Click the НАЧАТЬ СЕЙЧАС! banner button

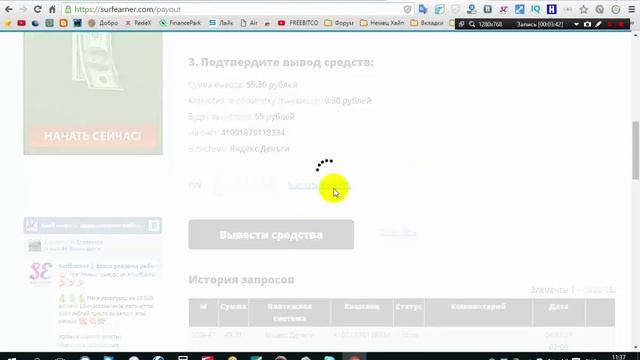click(93, 136)
